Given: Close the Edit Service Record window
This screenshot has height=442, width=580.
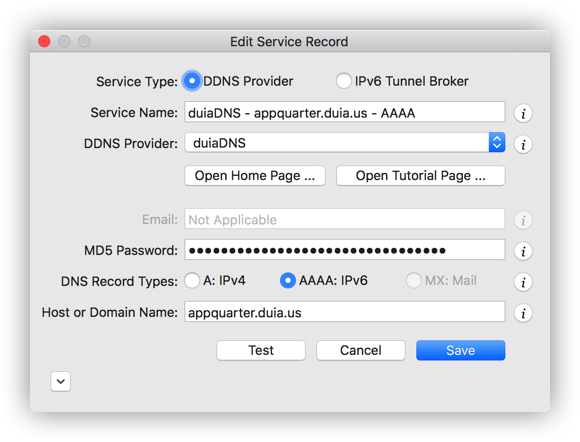Looking at the screenshot, I should coord(44,41).
